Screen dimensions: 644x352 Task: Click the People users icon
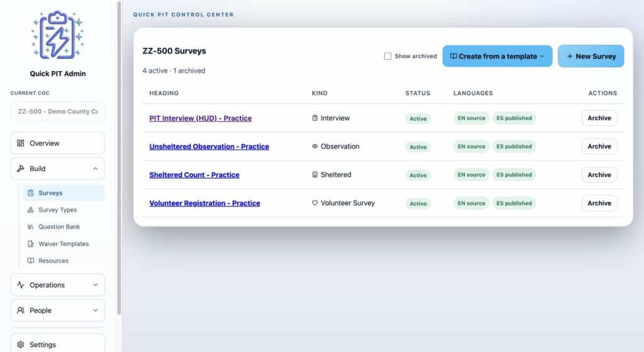21,310
